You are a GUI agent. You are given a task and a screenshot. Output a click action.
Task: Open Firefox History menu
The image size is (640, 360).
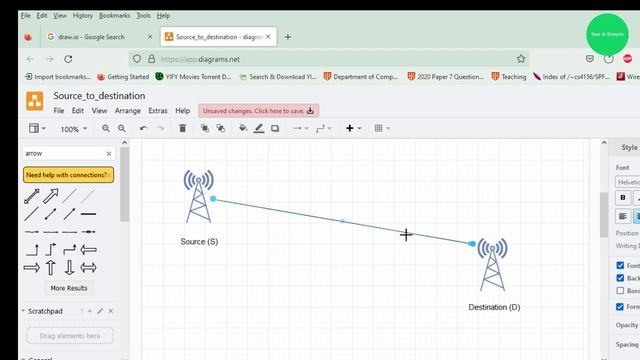(x=83, y=16)
